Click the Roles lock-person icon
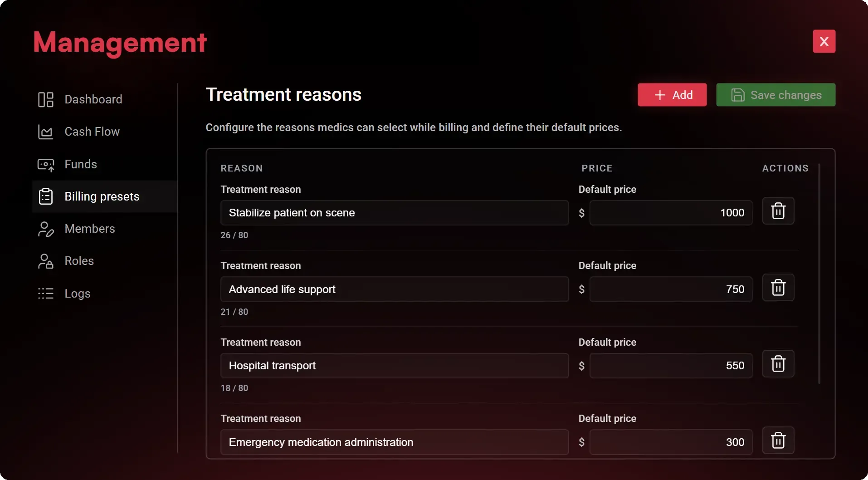This screenshot has height=480, width=868. pyautogui.click(x=46, y=261)
